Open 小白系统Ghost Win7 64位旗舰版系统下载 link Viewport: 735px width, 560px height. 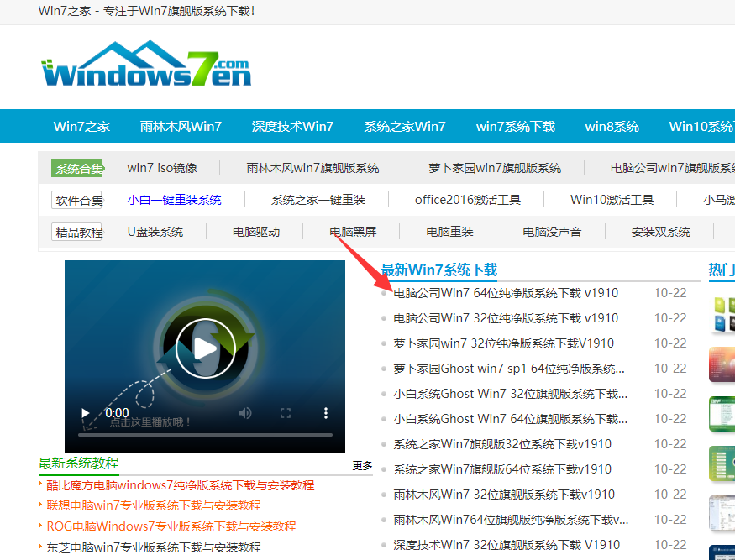point(511,420)
